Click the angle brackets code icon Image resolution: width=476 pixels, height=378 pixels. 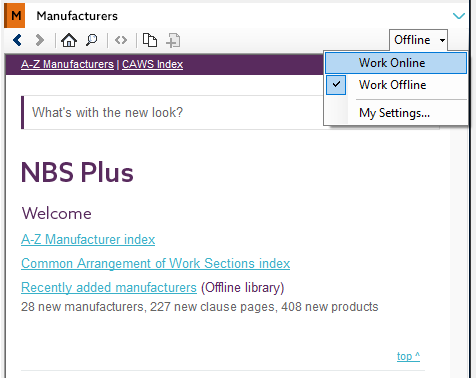pos(121,40)
